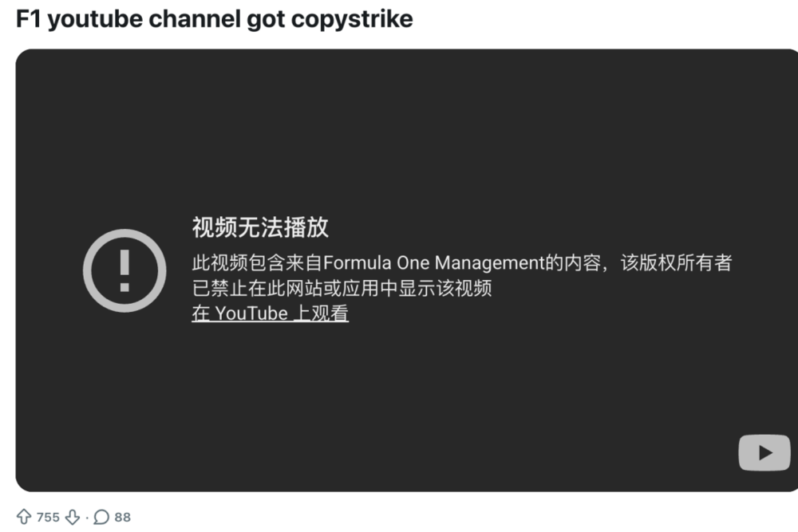The height and width of the screenshot is (532, 798).
Task: Click the word copystrike in the title
Action: pyautogui.click(x=352, y=20)
